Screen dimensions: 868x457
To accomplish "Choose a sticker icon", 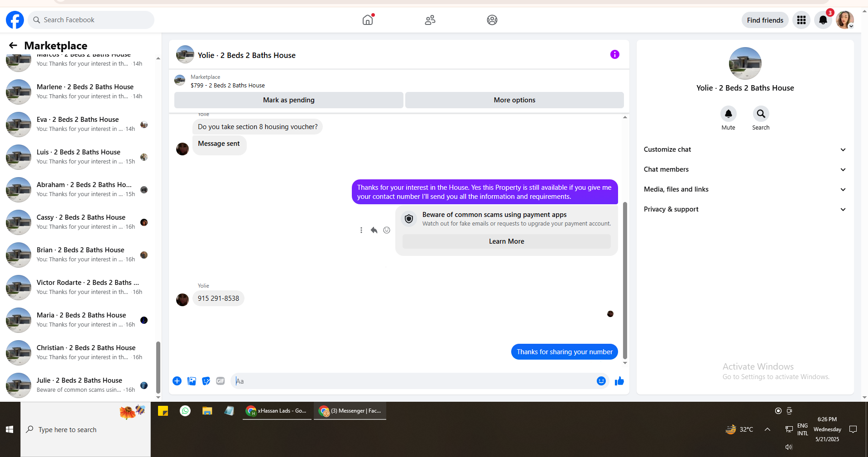I will point(206,381).
